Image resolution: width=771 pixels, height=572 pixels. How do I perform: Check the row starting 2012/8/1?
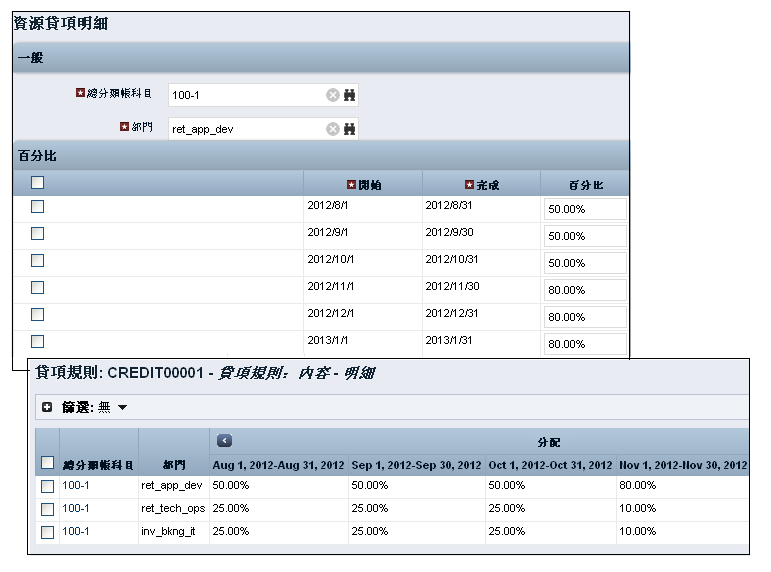pos(37,207)
